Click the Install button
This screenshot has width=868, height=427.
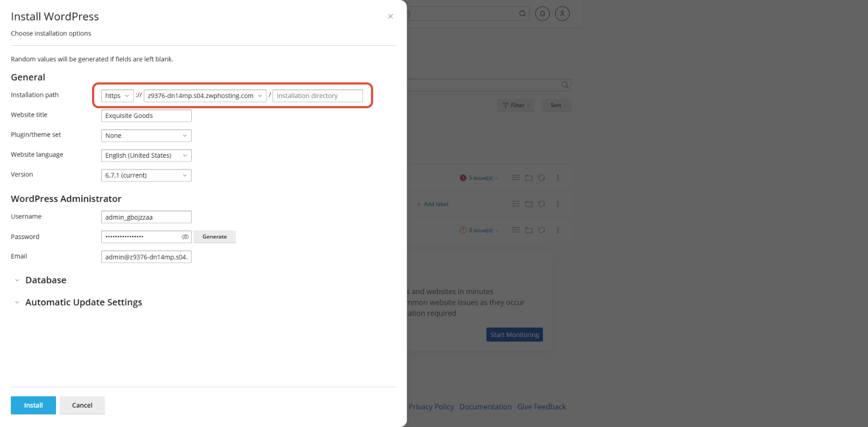coord(33,405)
